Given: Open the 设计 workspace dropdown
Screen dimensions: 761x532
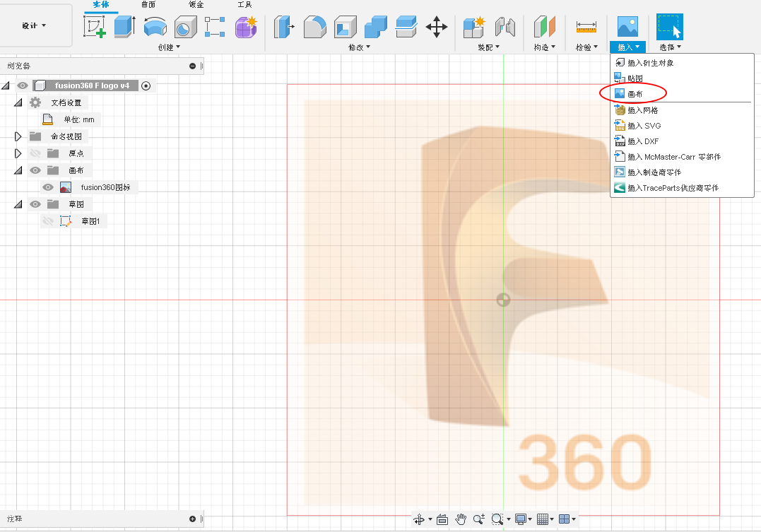Looking at the screenshot, I should pyautogui.click(x=34, y=25).
